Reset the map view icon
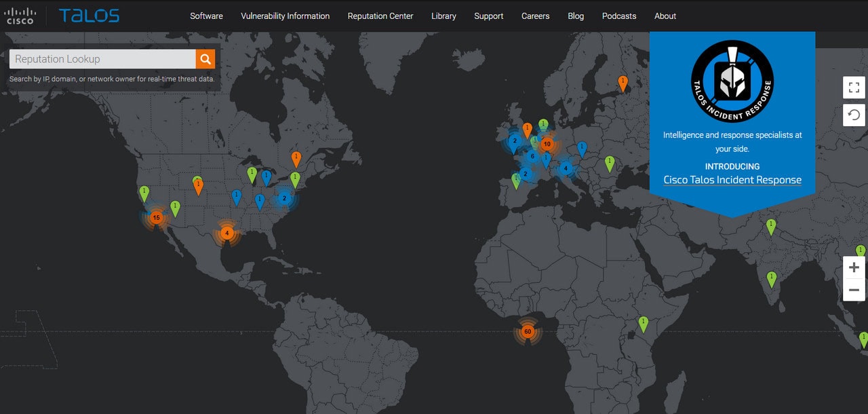The height and width of the screenshot is (414, 868). click(854, 115)
